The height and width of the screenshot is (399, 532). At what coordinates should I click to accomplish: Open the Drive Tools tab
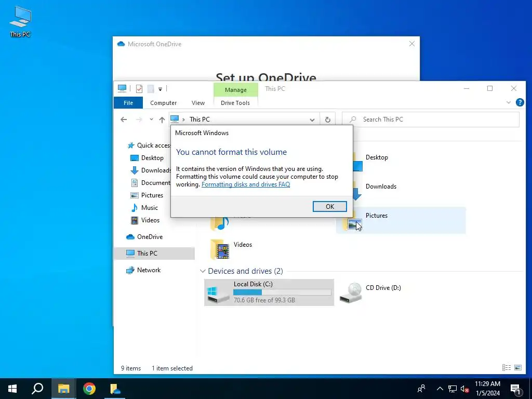point(235,103)
